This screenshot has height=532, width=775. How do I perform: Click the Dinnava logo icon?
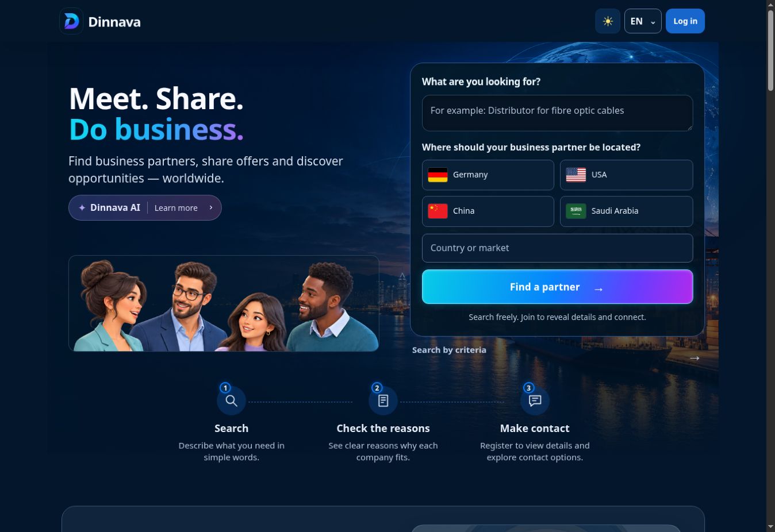71,21
